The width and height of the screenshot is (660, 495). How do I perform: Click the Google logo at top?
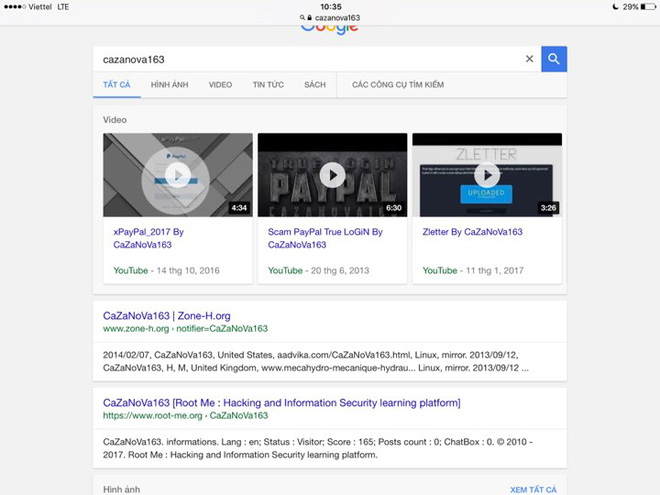330,29
